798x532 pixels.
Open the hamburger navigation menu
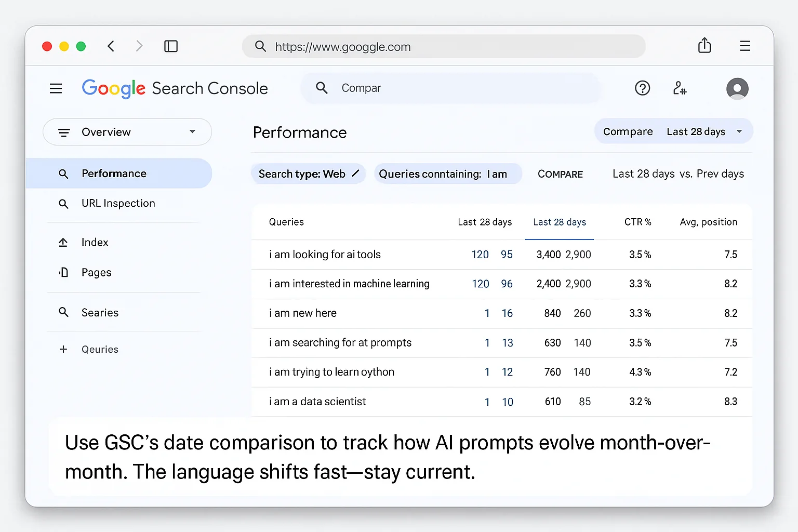click(x=56, y=88)
